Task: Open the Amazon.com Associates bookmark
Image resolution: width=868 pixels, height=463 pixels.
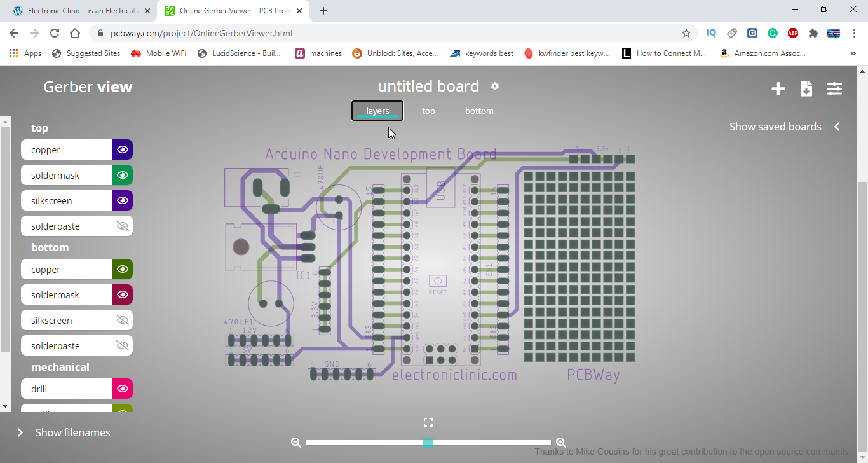Action: coord(763,53)
